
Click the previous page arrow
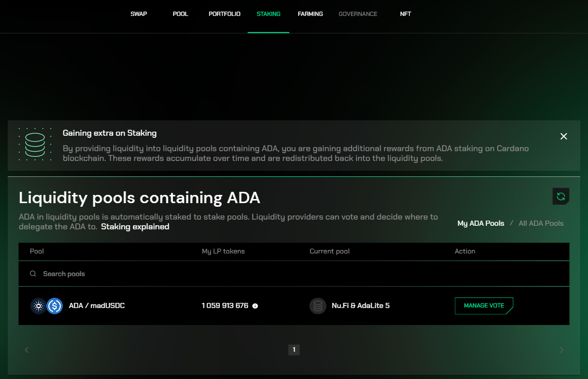26,350
